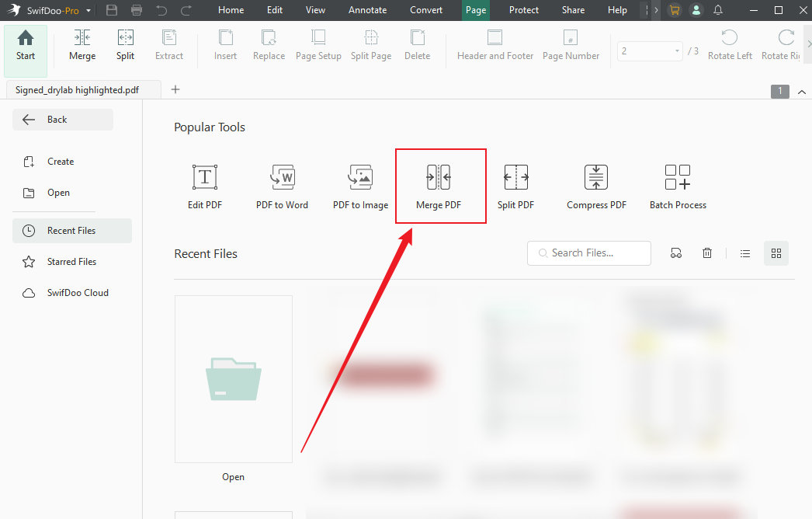Save the document using the save icon
This screenshot has width=812, height=519.
tap(111, 10)
